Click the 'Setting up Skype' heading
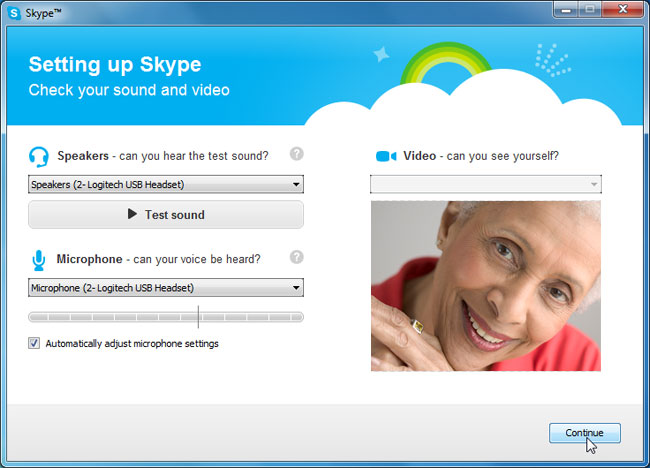Screen dimensions: 650x468 pyautogui.click(x=115, y=65)
